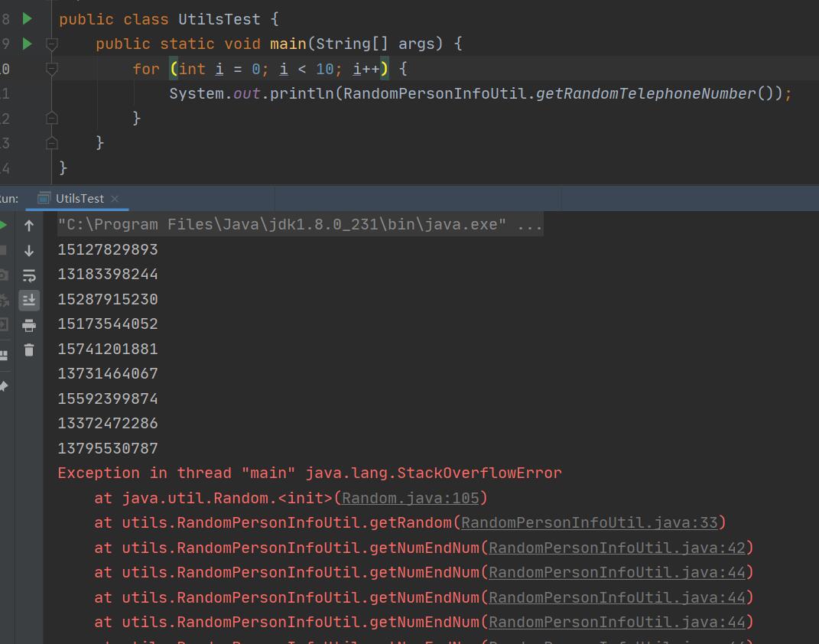
Task: Print console output using the printer icon
Action: point(29,325)
